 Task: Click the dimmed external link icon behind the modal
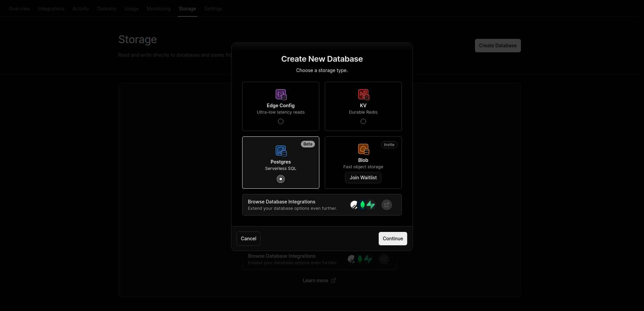pos(384,259)
